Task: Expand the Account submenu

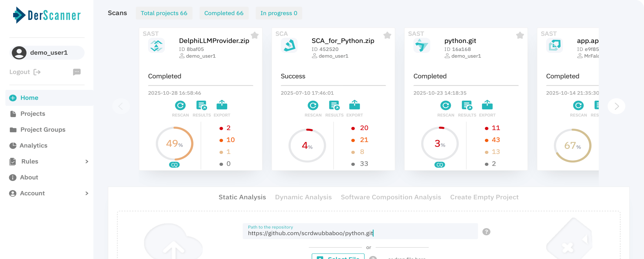Action: pos(87,193)
